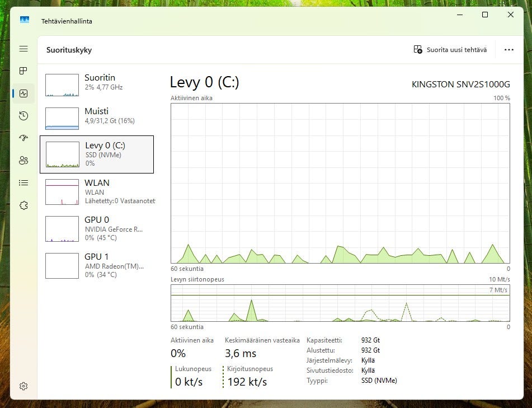Screen dimensions: 532x408
Task: Click the Kirjoitusnopeus label
Action: (250, 369)
